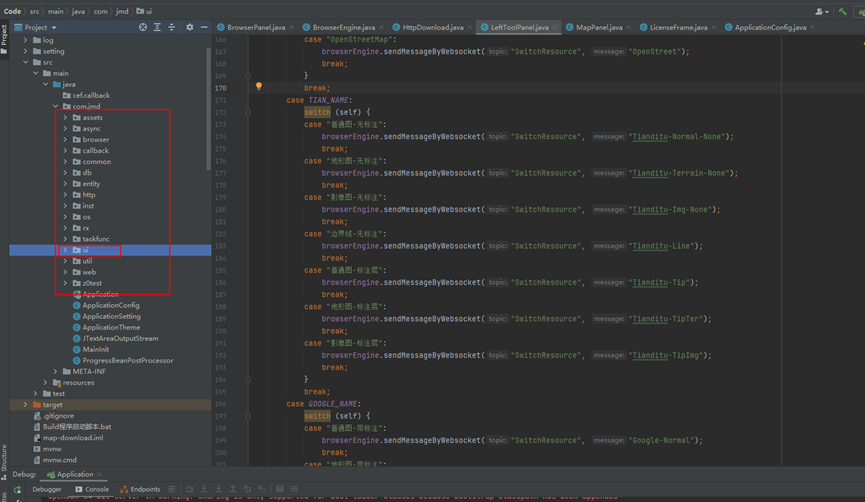This screenshot has height=502, width=865.
Task: Click the yellow intention bulb at line 170
Action: tap(259, 86)
